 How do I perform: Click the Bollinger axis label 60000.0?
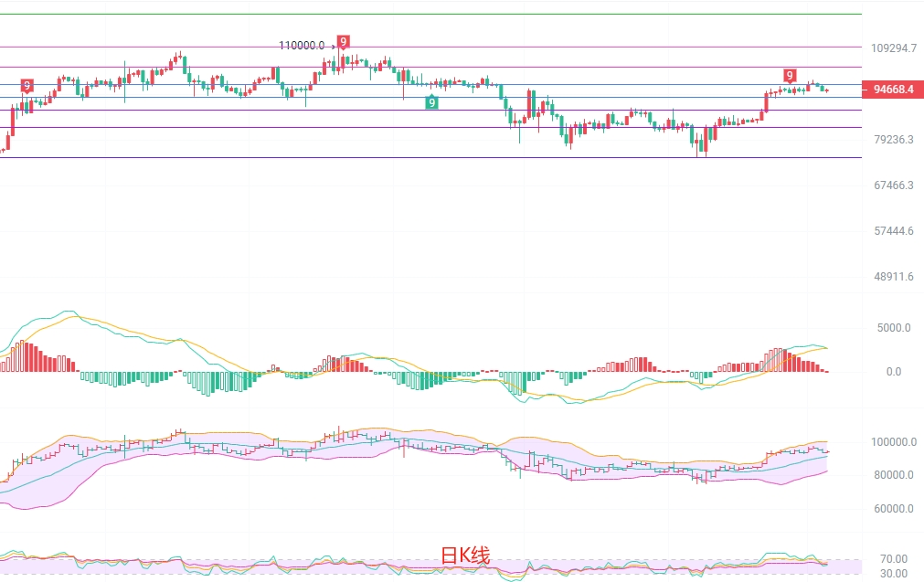pos(893,508)
